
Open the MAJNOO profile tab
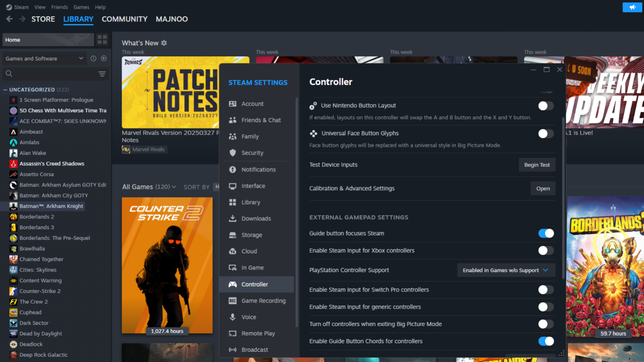(172, 19)
